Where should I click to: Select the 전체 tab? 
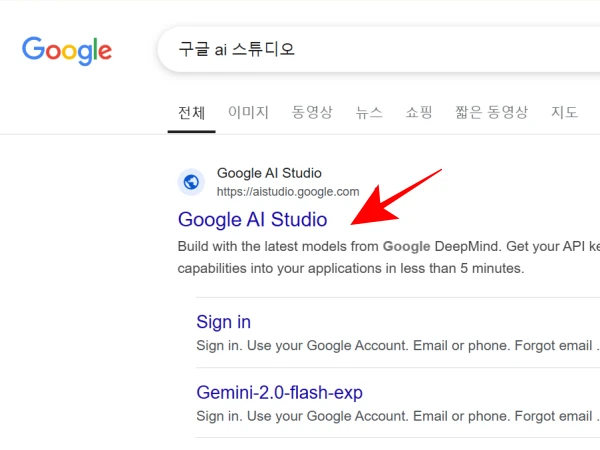(192, 113)
